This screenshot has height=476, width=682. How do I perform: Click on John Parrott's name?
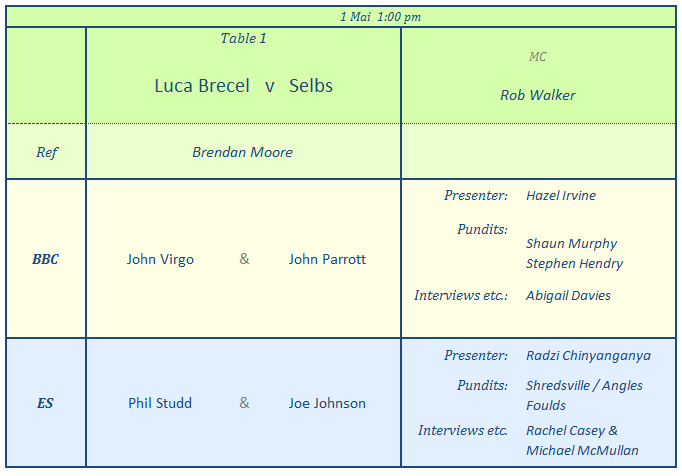(327, 260)
